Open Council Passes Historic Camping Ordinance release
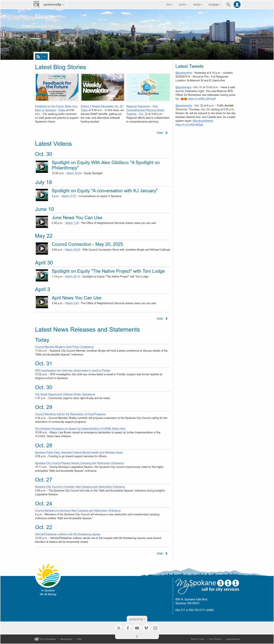Screen dimensions: 274x644 click(x=79, y=463)
